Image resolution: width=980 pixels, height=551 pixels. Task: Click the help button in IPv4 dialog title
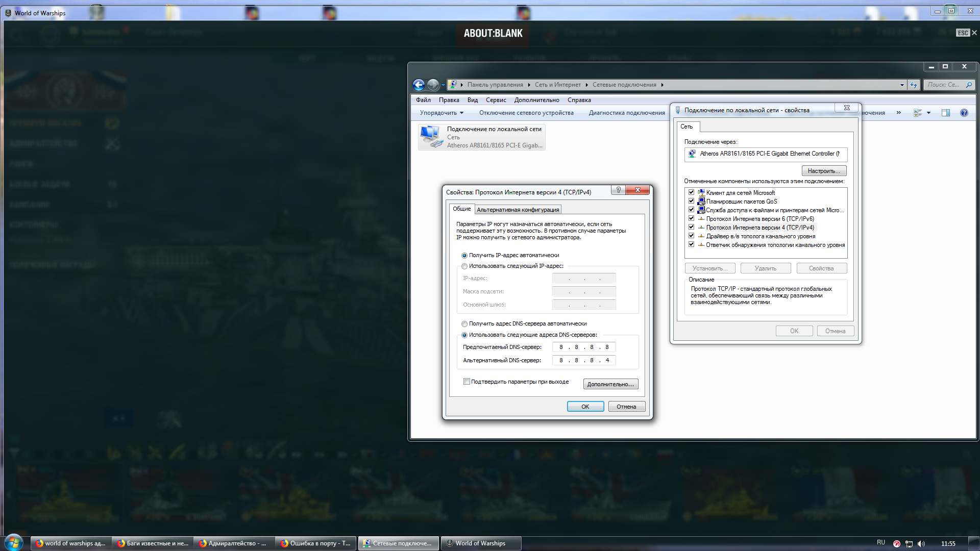tap(618, 190)
